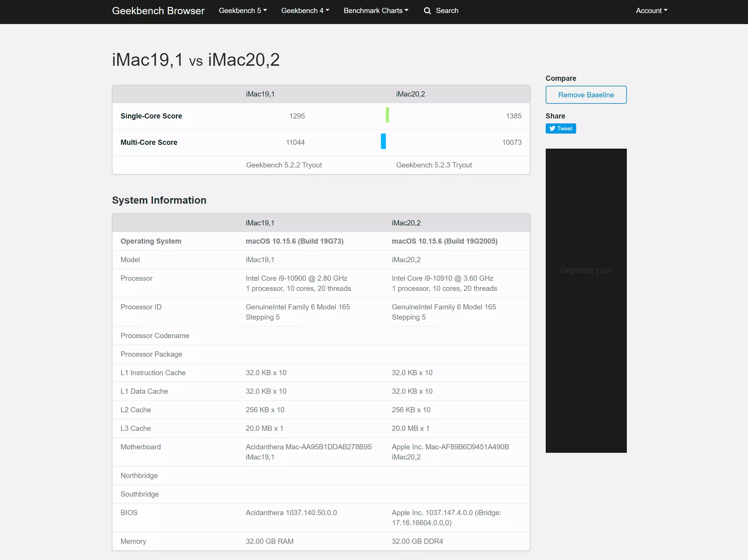Open the Geekbench Browser home link
Screen dimensions: 748x560
158,10
